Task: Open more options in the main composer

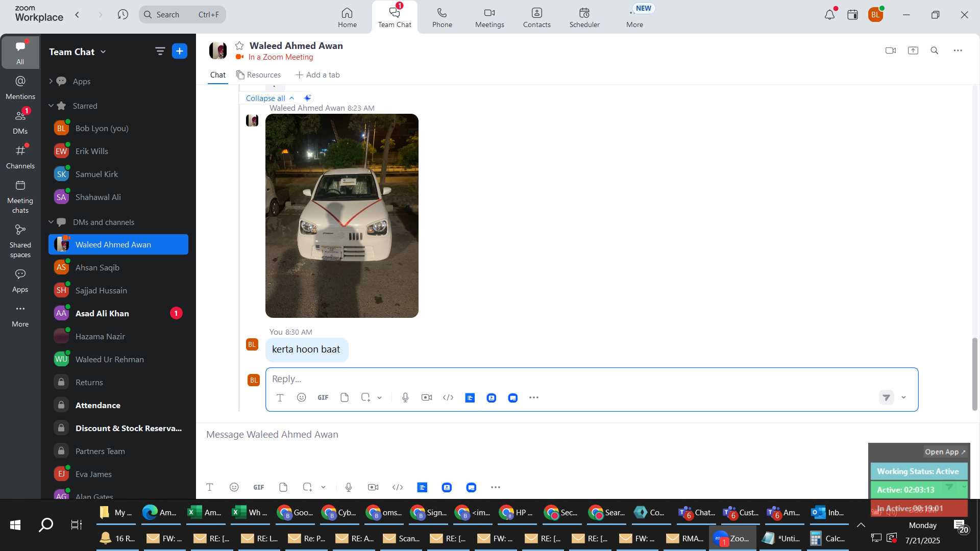Action: click(x=496, y=487)
